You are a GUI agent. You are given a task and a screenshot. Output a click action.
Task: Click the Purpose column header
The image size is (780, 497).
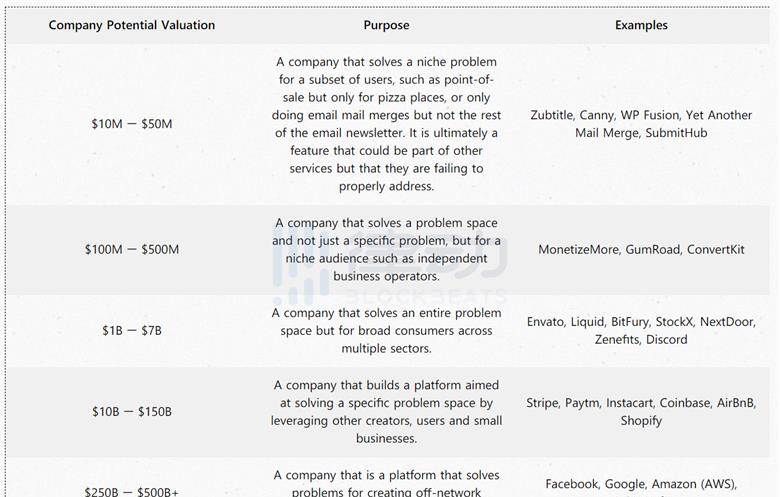(x=387, y=25)
